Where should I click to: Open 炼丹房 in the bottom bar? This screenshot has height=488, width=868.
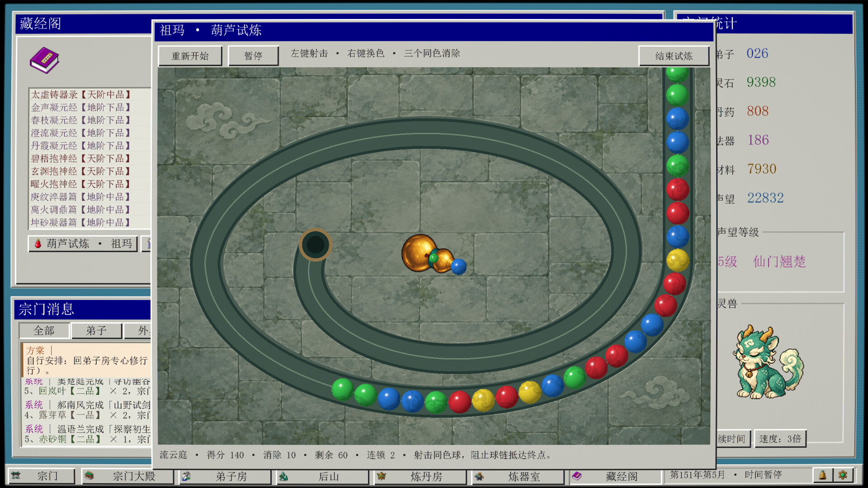click(x=420, y=476)
